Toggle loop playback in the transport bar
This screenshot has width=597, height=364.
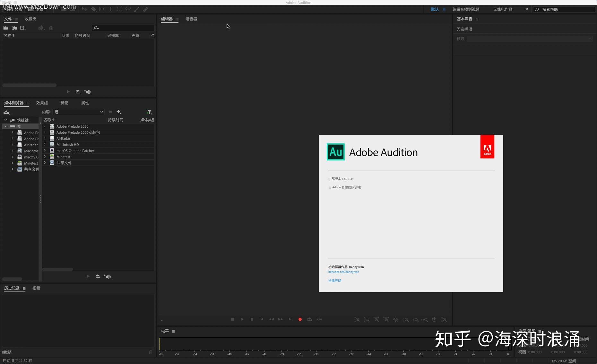(x=309, y=319)
